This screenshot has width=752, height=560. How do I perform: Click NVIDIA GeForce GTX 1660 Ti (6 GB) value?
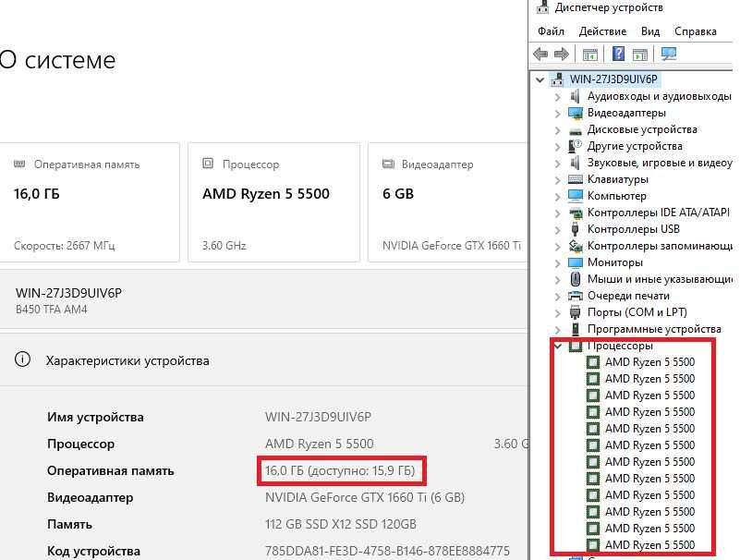[365, 497]
